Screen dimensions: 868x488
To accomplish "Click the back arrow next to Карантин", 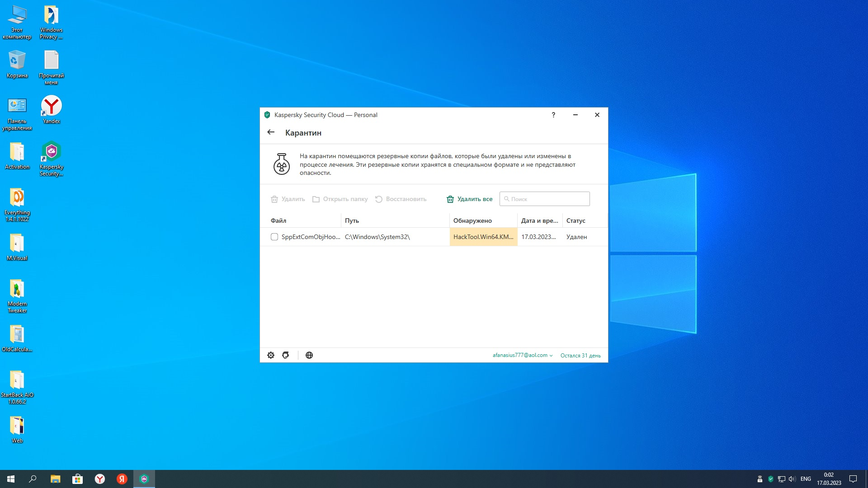I will 271,132.
